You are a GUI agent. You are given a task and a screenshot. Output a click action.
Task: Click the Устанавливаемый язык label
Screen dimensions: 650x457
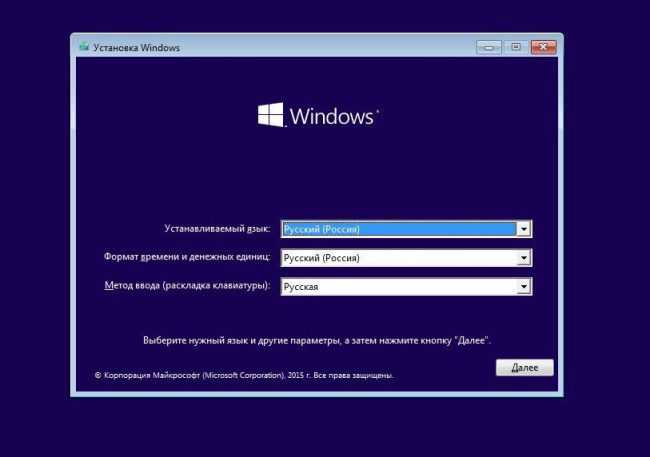pos(217,228)
